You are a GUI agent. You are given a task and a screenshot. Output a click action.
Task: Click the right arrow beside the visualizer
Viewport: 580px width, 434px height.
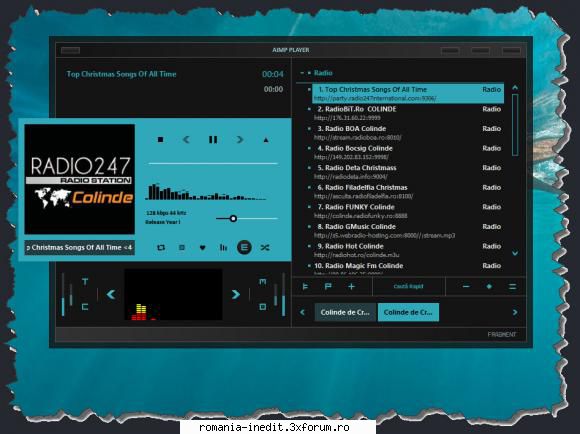click(236, 295)
